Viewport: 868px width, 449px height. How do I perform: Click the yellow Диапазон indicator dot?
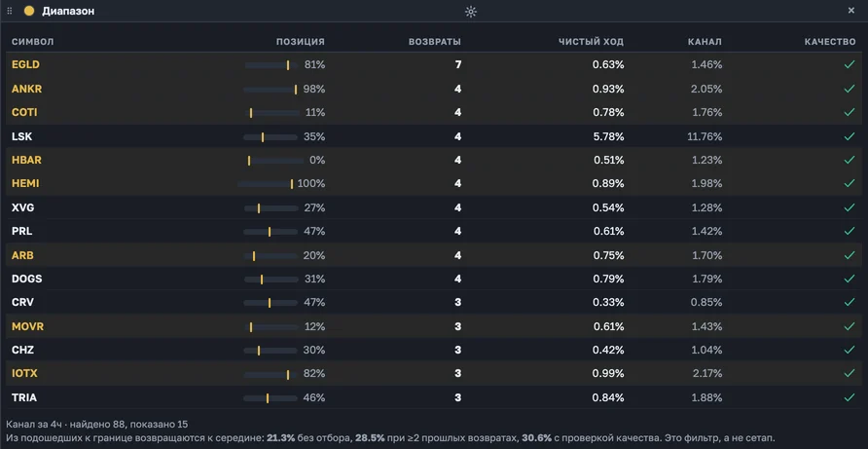(x=29, y=11)
